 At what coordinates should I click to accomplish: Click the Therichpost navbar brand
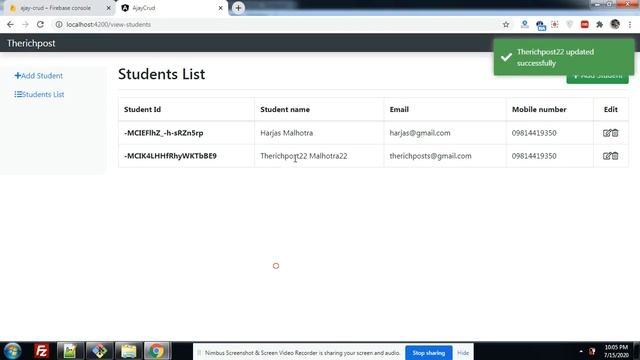coord(31,43)
